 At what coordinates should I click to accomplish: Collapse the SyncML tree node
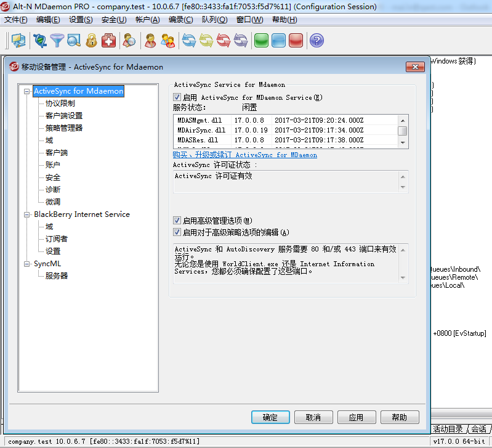click(27, 264)
